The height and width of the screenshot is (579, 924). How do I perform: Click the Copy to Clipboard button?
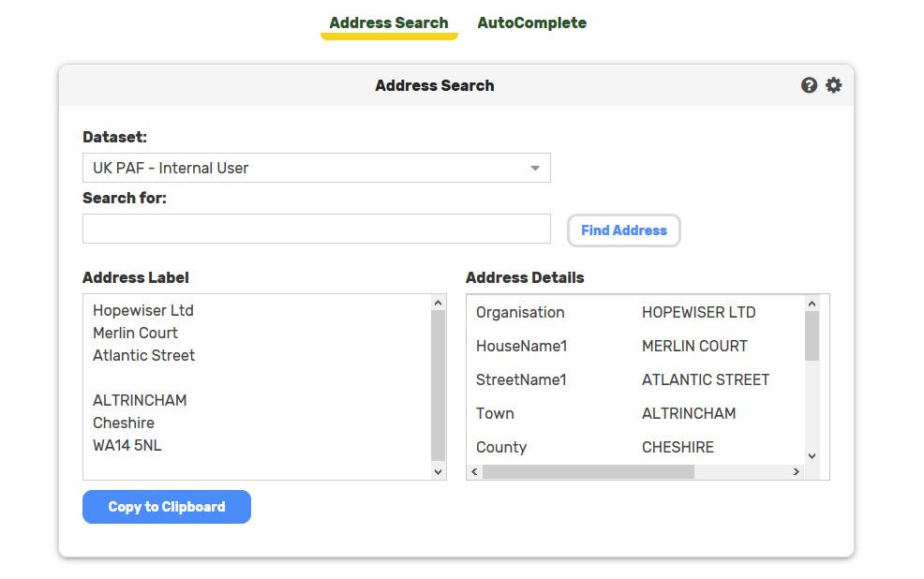click(167, 507)
